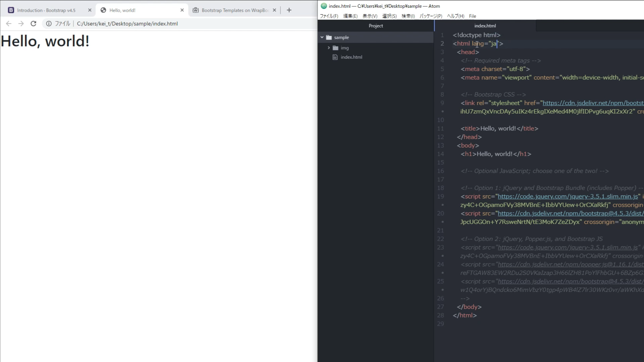This screenshot has width=644, height=362.
Task: Open Atom's パッケージ(P) menu
Action: pyautogui.click(x=431, y=16)
